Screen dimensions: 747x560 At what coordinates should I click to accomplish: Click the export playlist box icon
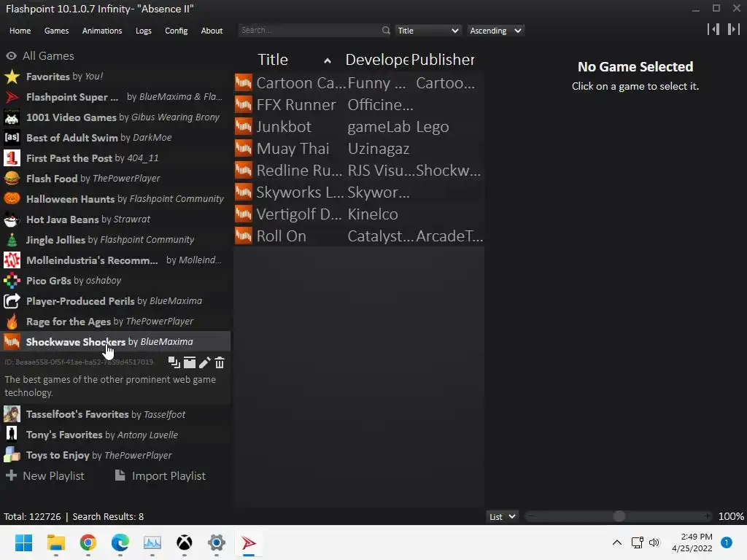(190, 362)
